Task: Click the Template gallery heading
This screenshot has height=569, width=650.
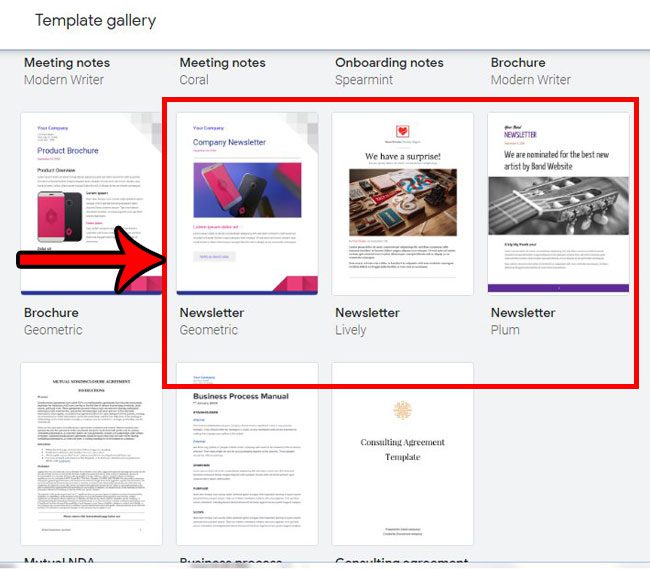Action: pyautogui.click(x=95, y=21)
